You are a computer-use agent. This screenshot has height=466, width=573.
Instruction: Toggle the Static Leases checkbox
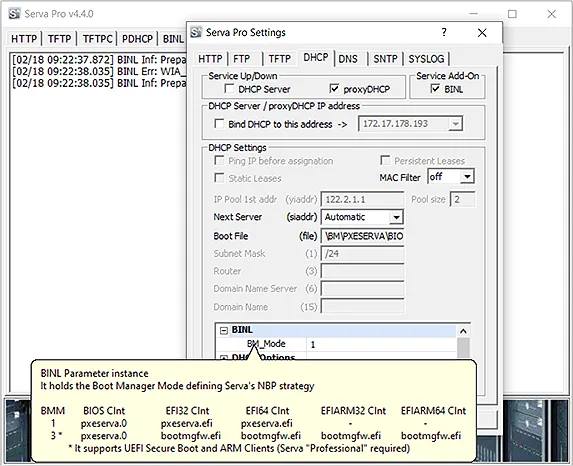[219, 178]
